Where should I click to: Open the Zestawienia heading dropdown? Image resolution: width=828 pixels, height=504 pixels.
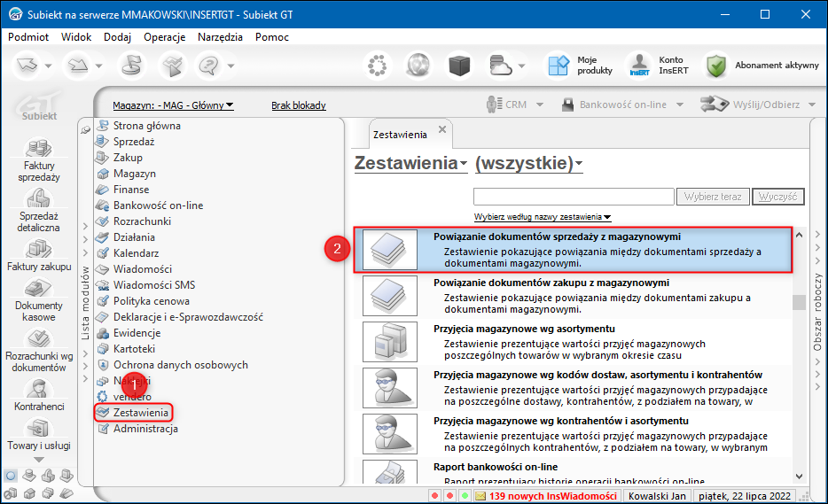click(410, 163)
